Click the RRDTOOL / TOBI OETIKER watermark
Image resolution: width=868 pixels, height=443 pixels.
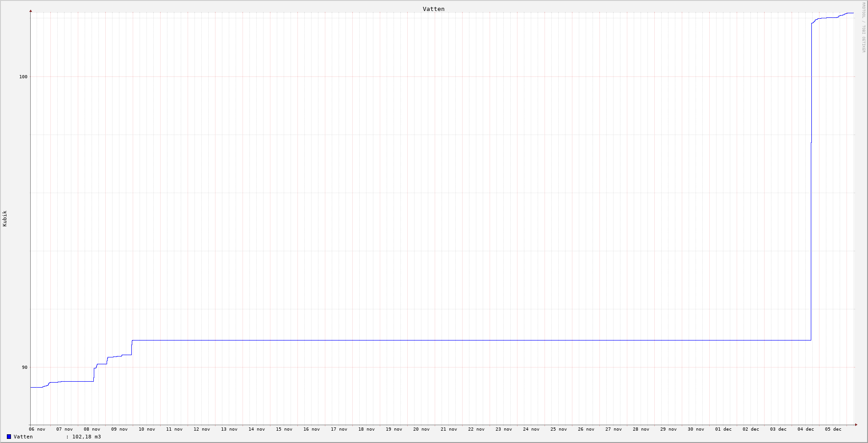pyautogui.click(x=863, y=27)
